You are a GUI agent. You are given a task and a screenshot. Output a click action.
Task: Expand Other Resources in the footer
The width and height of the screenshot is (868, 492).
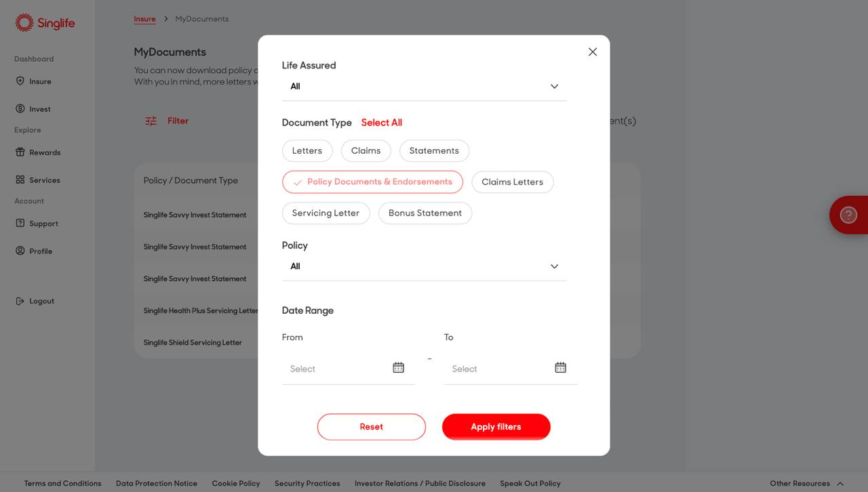(x=807, y=483)
